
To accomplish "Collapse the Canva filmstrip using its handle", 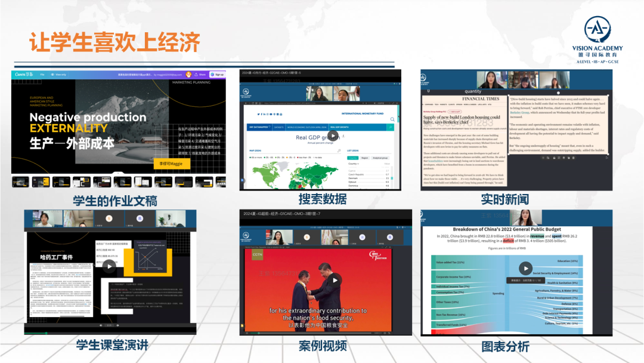I will coord(118,174).
